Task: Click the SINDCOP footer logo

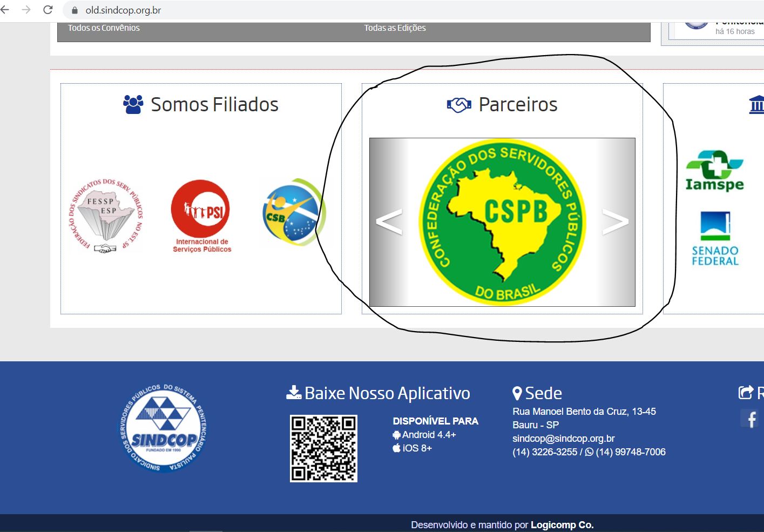Action: pos(163,429)
